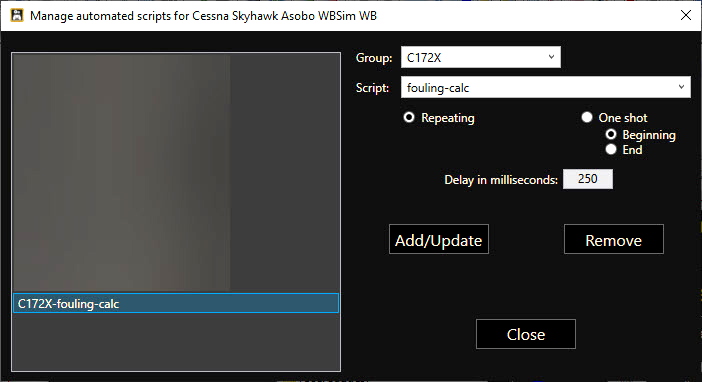Select the End radio button
This screenshot has height=382, width=702.
pos(611,150)
